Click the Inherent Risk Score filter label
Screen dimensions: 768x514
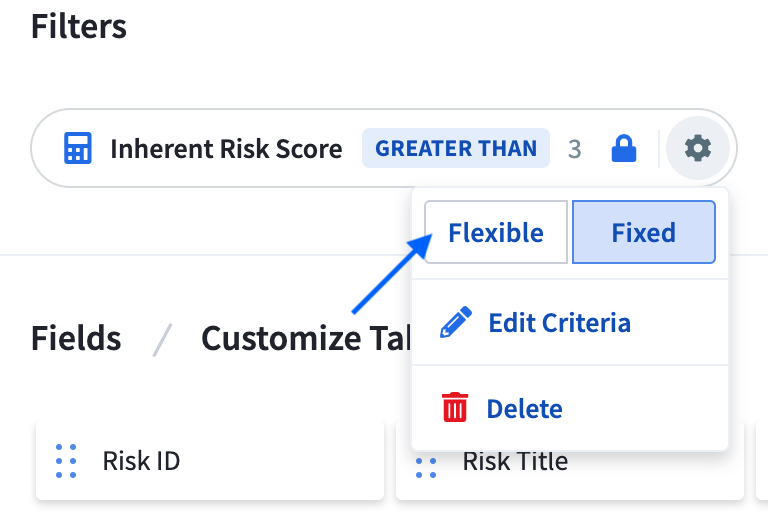226,149
